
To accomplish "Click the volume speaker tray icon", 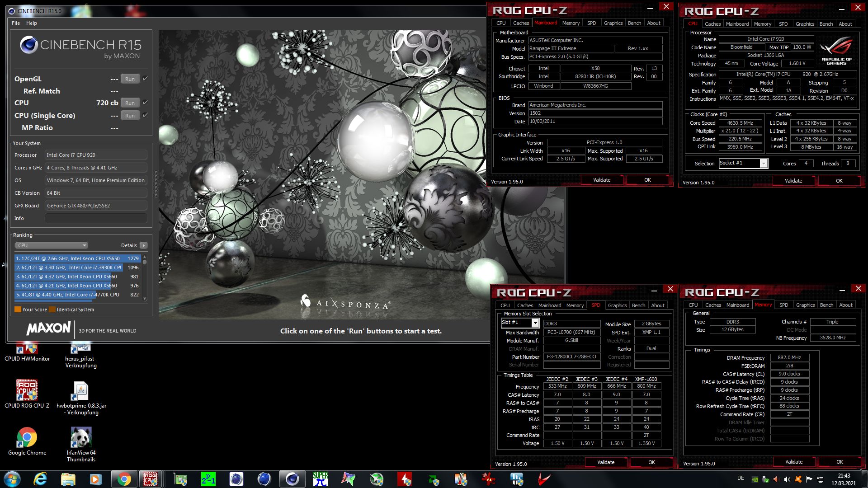I will pos(787,479).
